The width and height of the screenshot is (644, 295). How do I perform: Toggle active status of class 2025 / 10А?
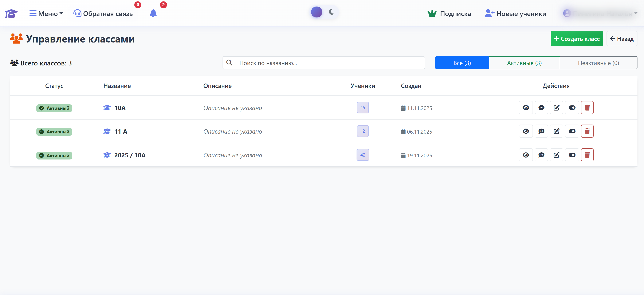pos(572,155)
